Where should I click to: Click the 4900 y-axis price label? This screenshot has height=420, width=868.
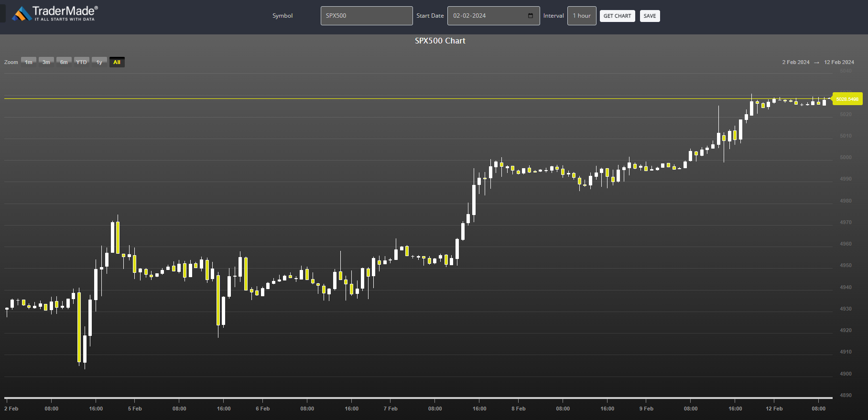point(846,374)
